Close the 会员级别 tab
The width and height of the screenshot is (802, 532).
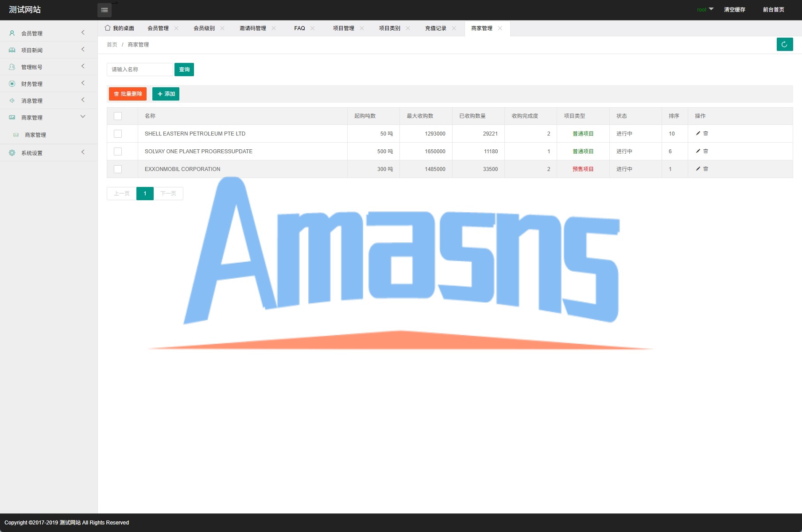coord(222,28)
